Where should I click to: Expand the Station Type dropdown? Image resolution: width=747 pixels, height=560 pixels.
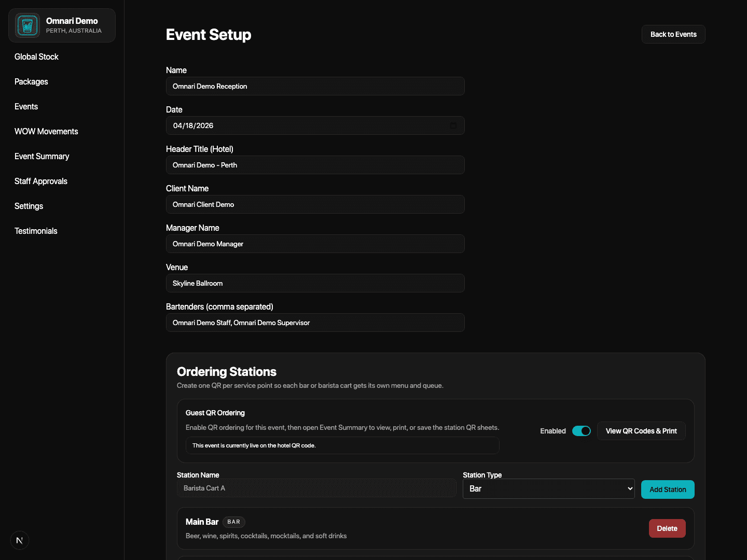pos(548,488)
